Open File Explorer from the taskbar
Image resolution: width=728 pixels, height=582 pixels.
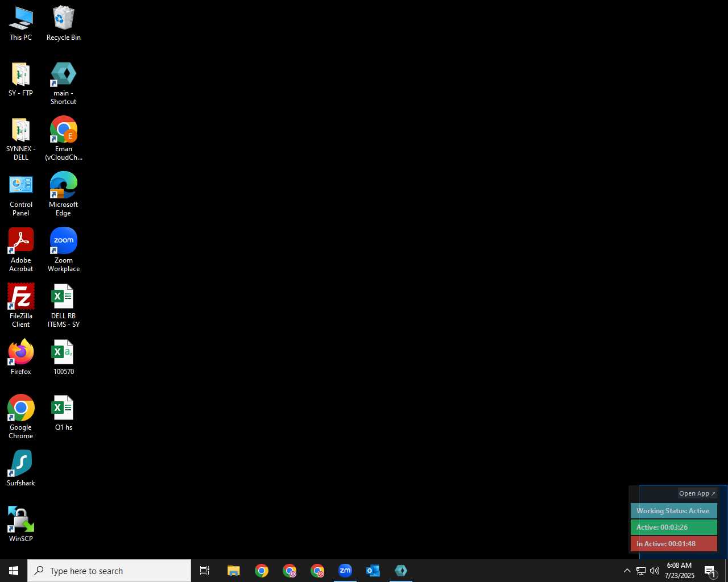234,571
